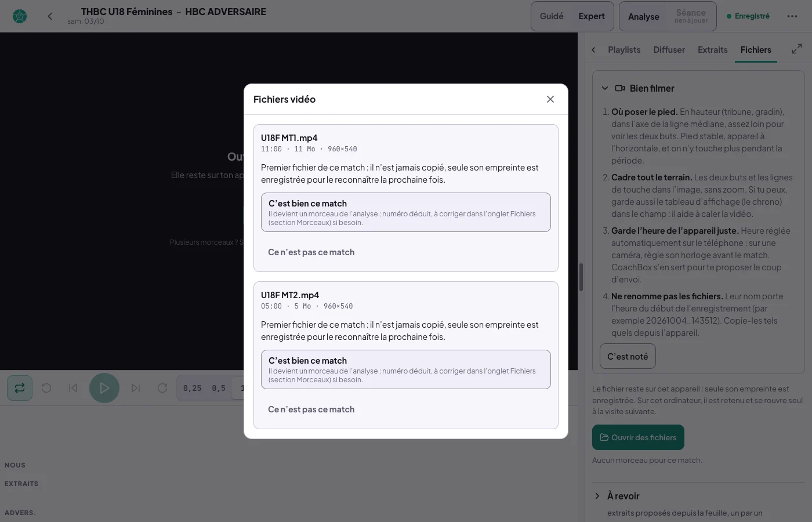Switch to Expert mode
The image size is (812, 522).
pyautogui.click(x=592, y=16)
